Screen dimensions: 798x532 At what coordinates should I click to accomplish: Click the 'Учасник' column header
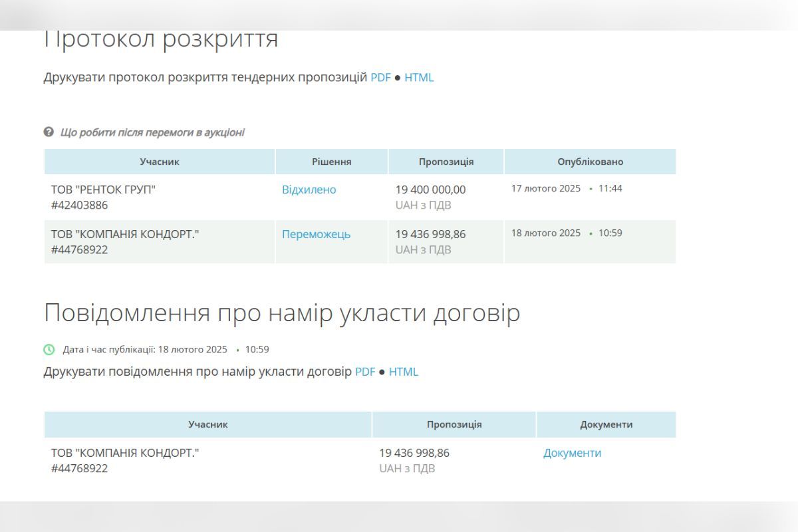160,161
